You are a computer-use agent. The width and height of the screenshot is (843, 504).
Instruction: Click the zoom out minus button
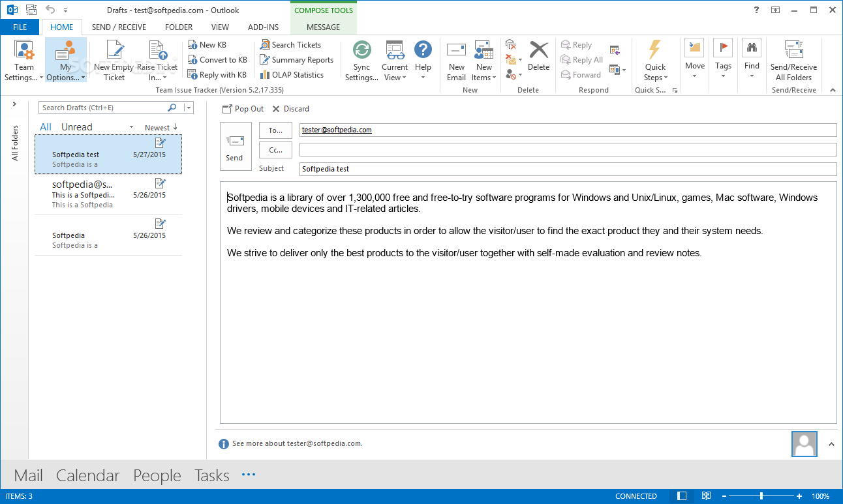[x=724, y=496]
